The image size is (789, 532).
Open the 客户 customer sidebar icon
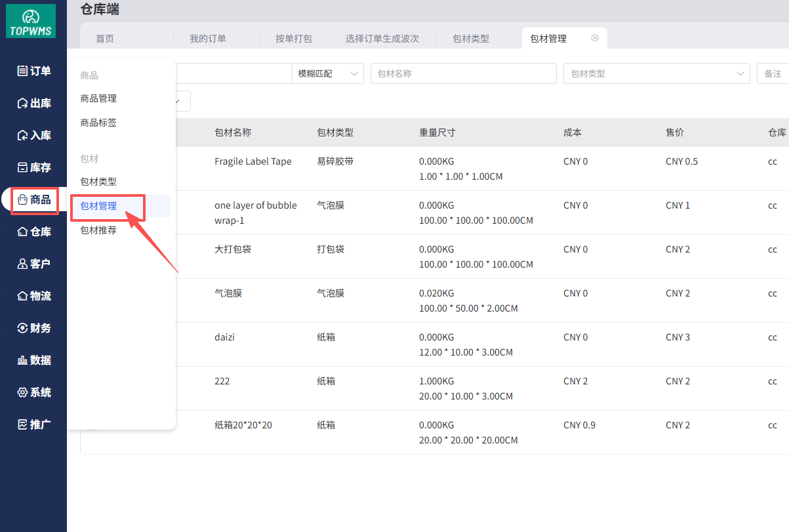coord(22,264)
